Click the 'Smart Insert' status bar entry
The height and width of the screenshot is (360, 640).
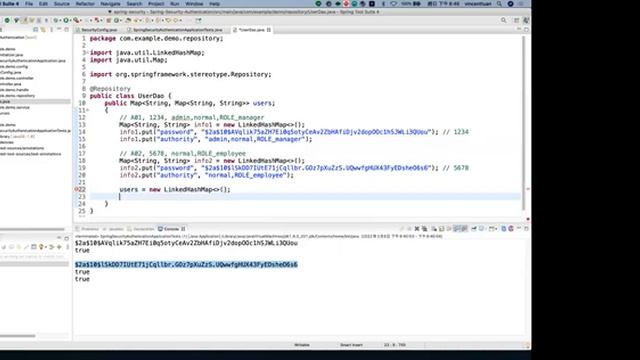[x=351, y=345]
